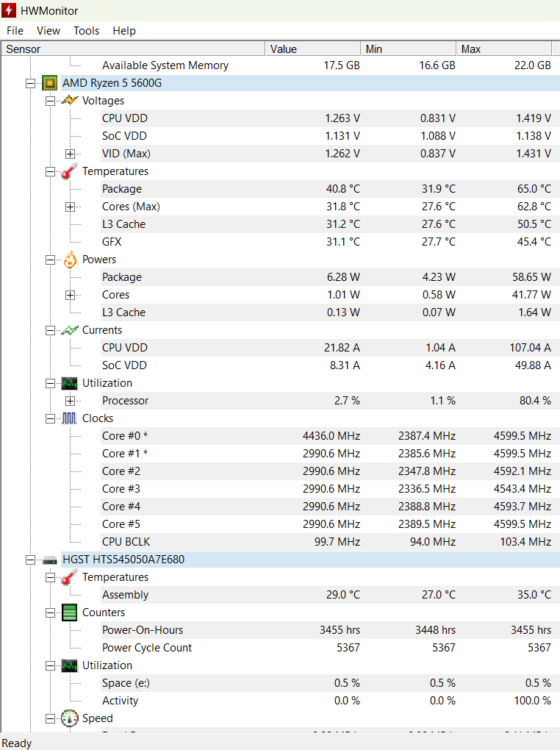Click the Sensor column header
This screenshot has width=560, height=750.
134,49
